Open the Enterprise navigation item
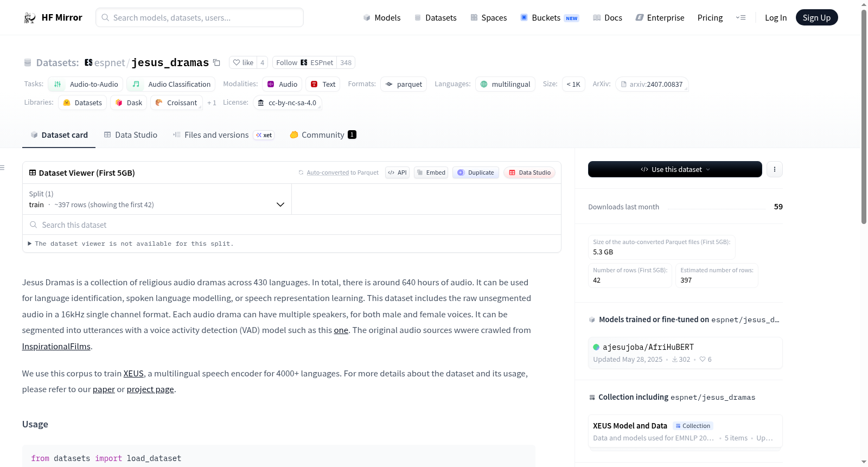868x467 pixels. click(x=660, y=17)
